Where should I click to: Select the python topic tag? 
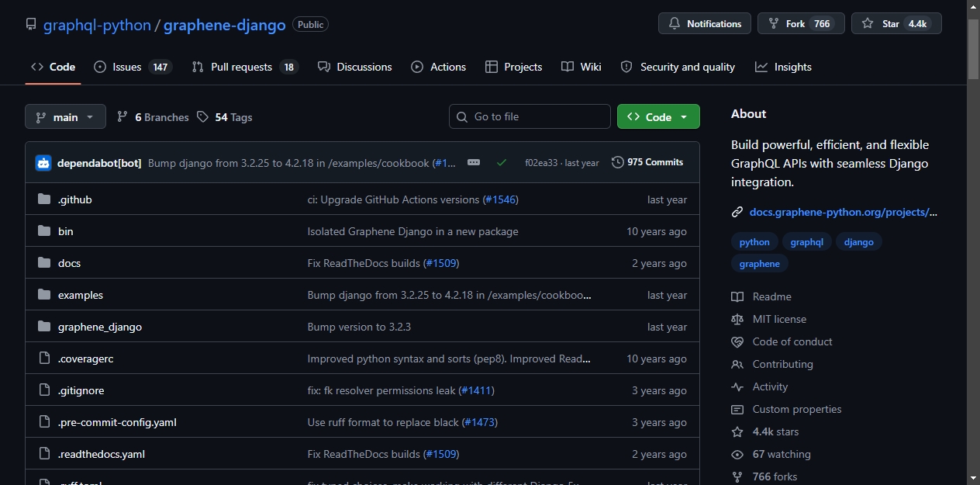click(754, 242)
